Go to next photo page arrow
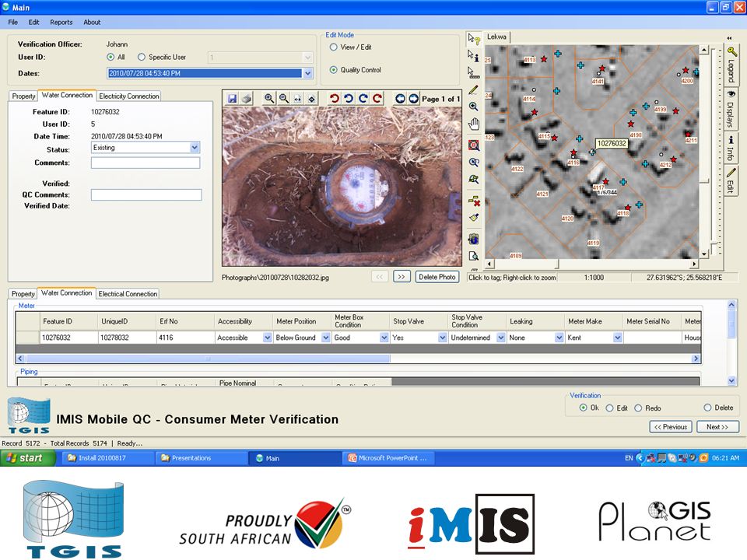The image size is (747, 560). [x=413, y=99]
